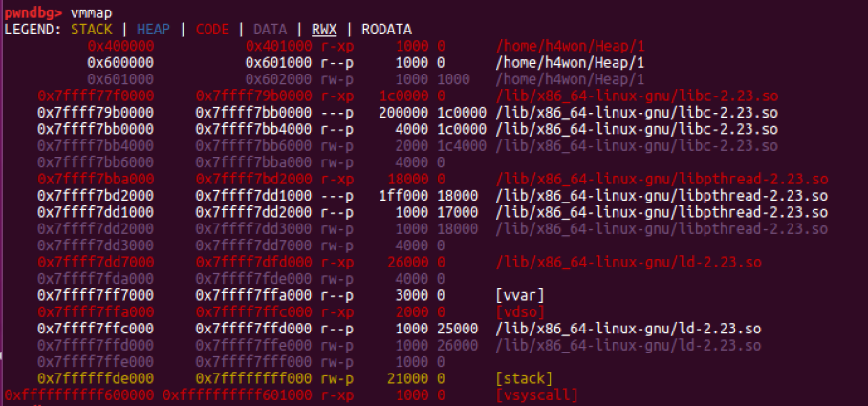Click the start address 0x7ffff79b0000

pyautogui.click(x=96, y=113)
